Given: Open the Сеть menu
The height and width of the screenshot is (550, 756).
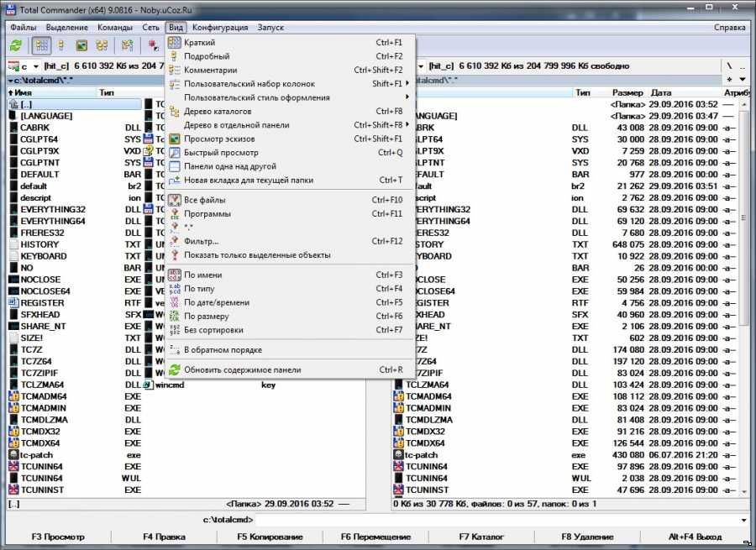Looking at the screenshot, I should pyautogui.click(x=151, y=28).
